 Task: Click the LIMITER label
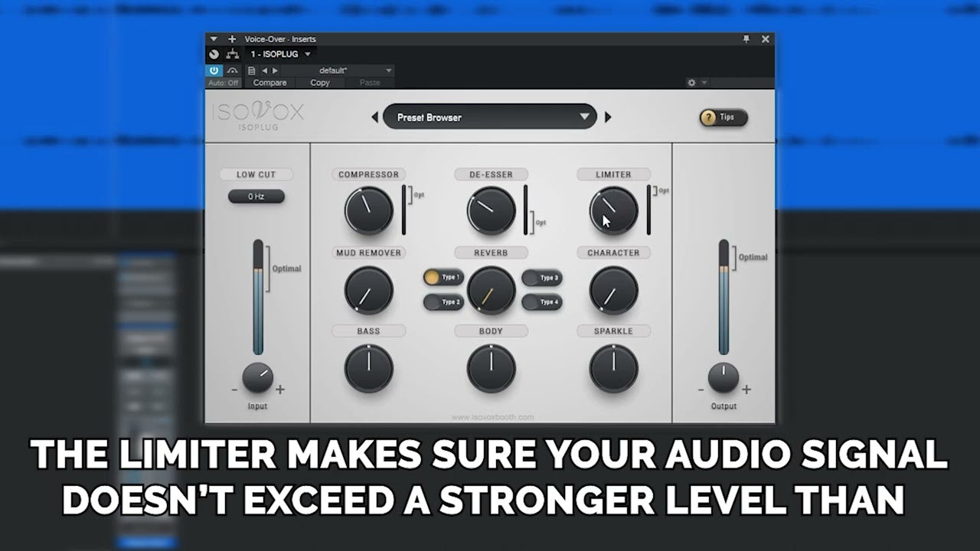614,174
